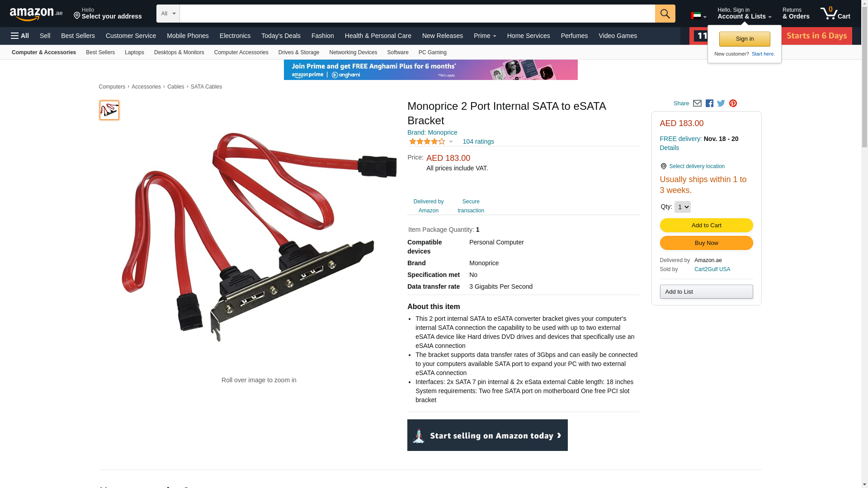The height and width of the screenshot is (488, 868).
Task: Select the SATA bracket product thumbnail
Action: tap(109, 110)
